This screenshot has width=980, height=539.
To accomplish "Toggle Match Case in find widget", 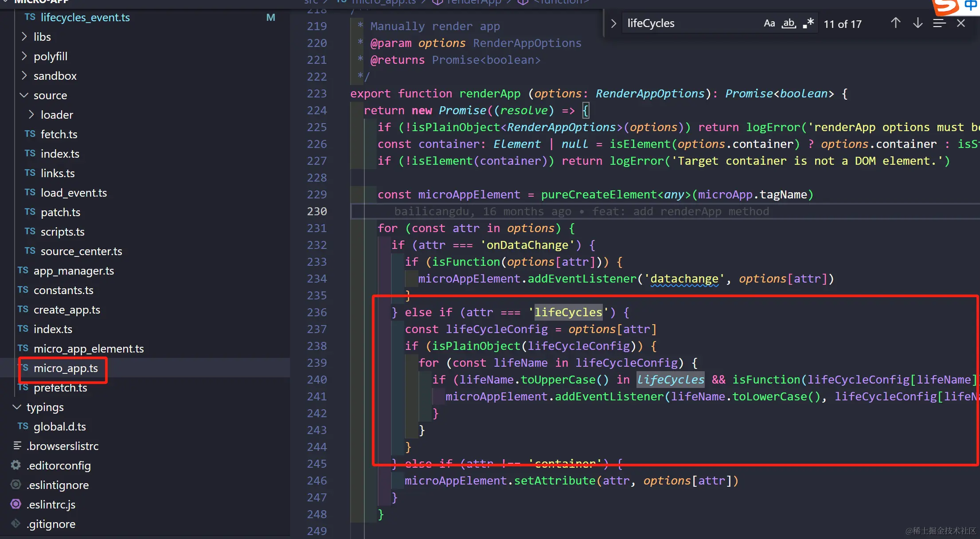I will (769, 23).
